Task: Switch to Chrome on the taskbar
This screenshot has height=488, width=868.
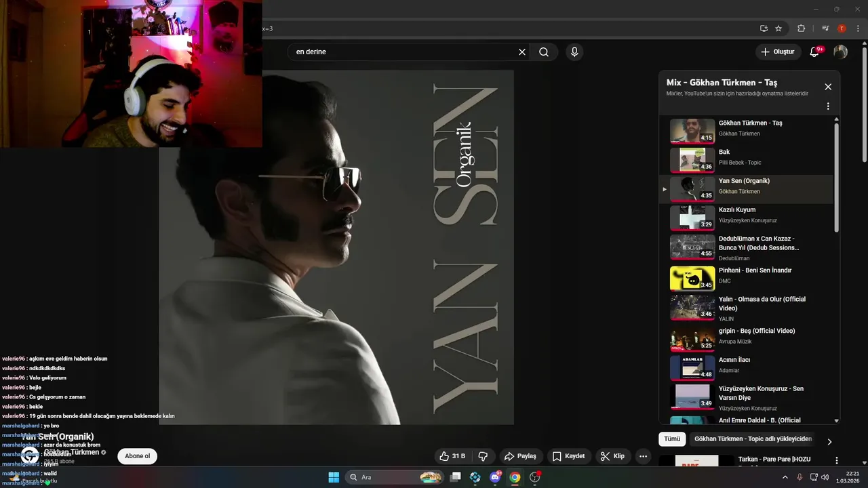Action: 515,477
